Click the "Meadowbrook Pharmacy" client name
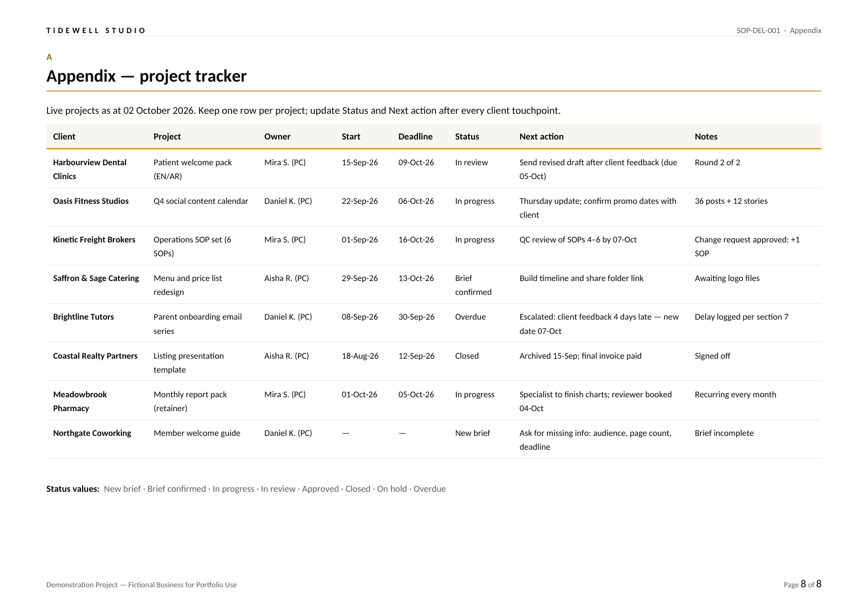The width and height of the screenshot is (868, 614). click(x=80, y=401)
